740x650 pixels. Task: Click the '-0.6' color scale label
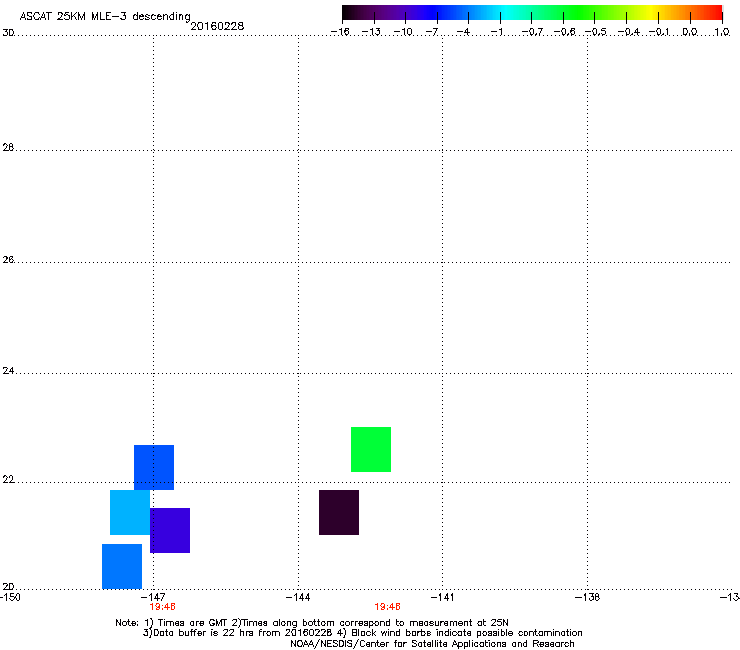[x=564, y=32]
